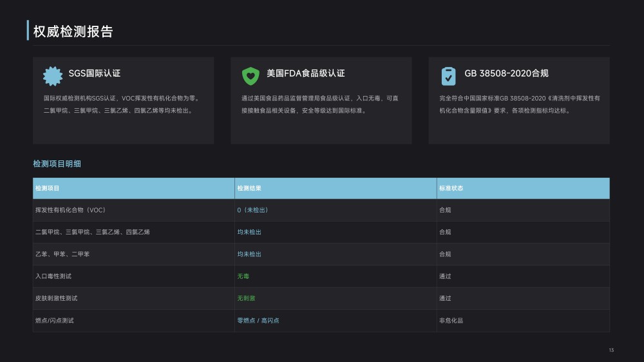Click the "SGS国际认证" card title
Screen dimensions: 644x362
click(95, 73)
